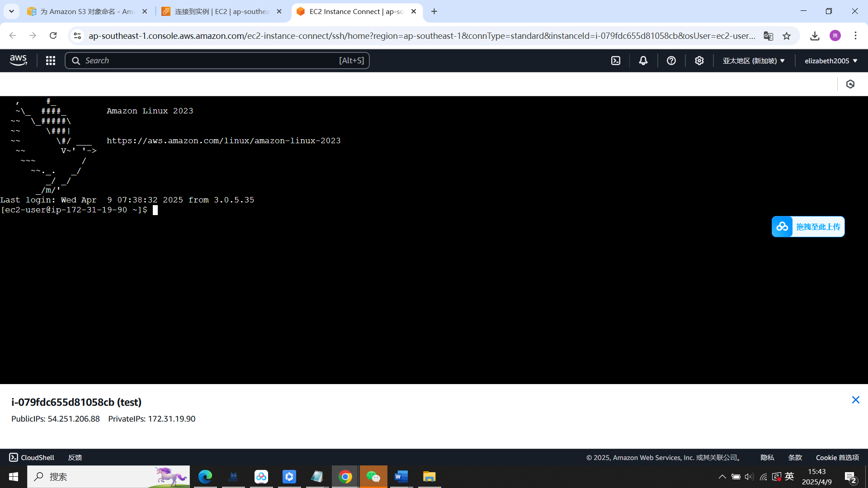868x488 pixels.
Task: Click the translate page icon in address bar
Action: (x=768, y=36)
